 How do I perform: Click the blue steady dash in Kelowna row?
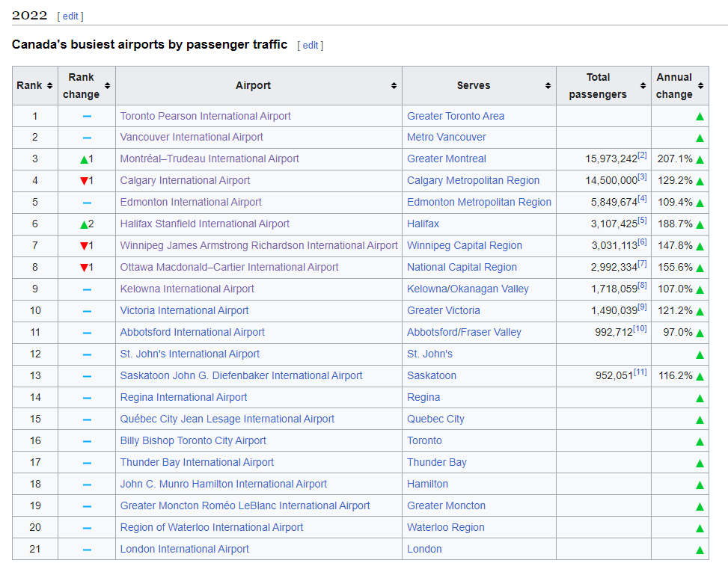[x=87, y=289]
